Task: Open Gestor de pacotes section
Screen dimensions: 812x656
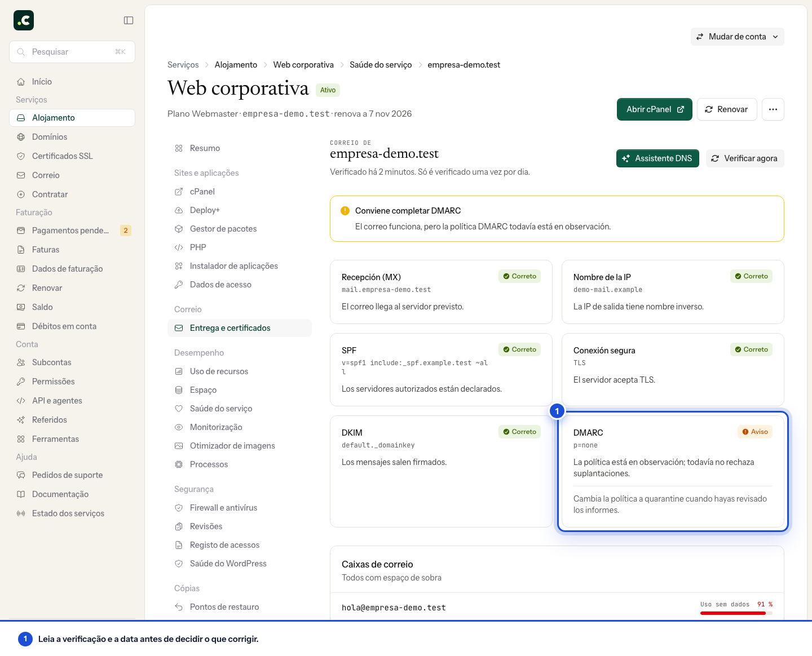Action: [240, 229]
